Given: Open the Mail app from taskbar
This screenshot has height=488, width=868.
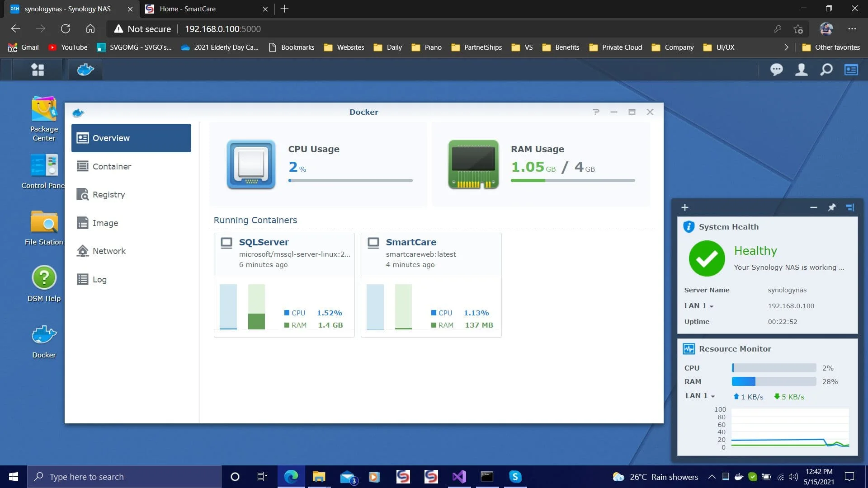Looking at the screenshot, I should coord(348,477).
